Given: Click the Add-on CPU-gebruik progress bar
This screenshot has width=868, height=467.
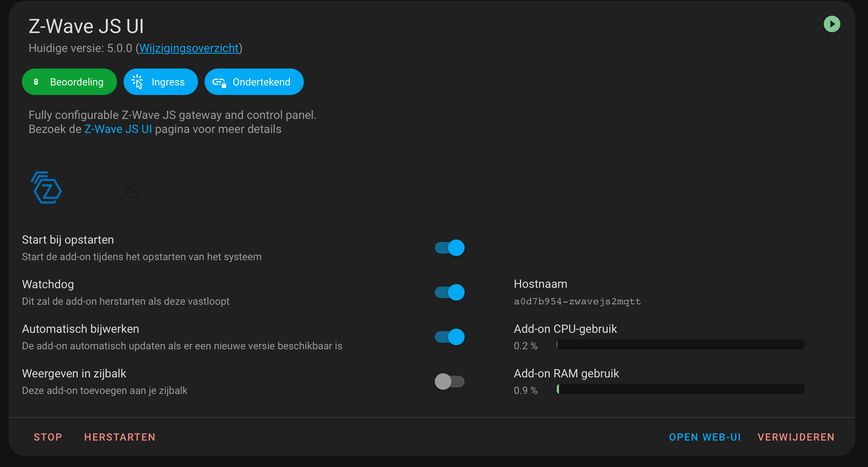Looking at the screenshot, I should click(680, 344).
